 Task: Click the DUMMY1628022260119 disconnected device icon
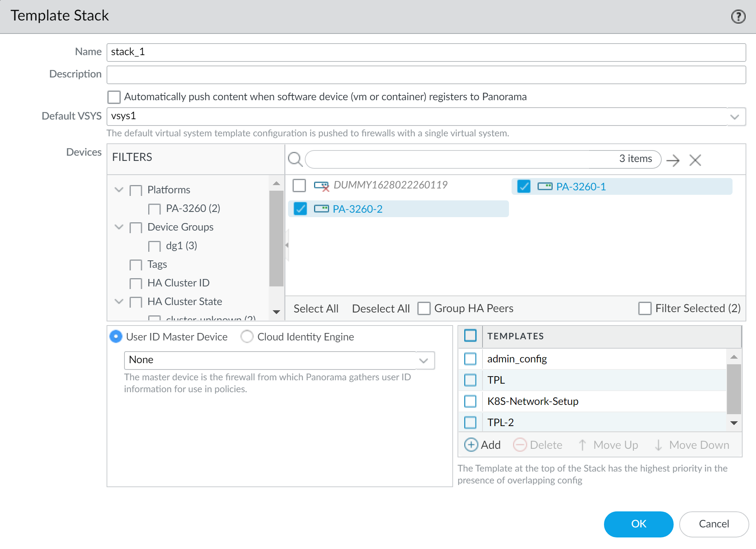point(321,185)
